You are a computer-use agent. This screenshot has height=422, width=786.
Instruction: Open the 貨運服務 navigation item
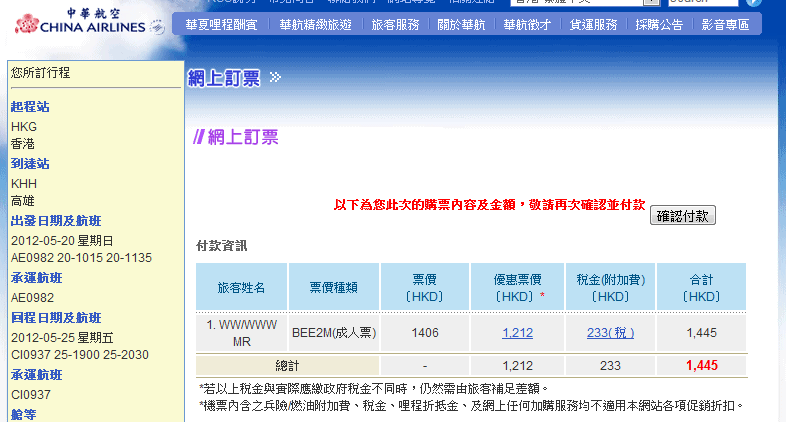pos(593,25)
